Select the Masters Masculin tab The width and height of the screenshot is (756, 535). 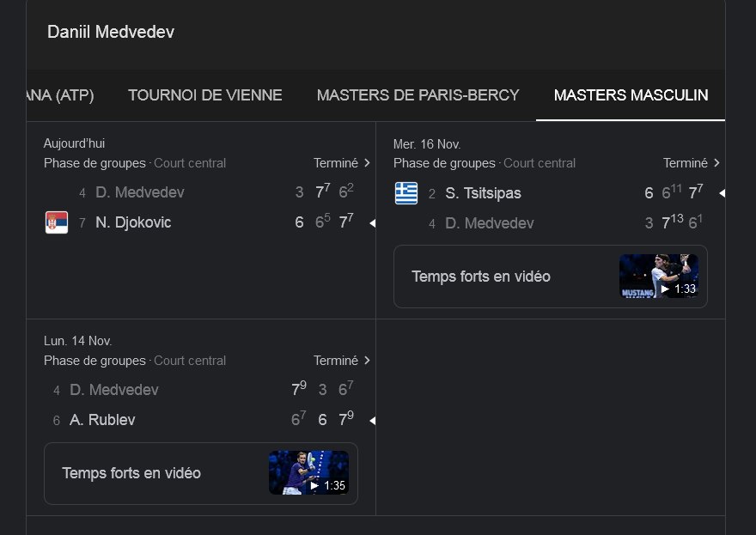pos(631,95)
